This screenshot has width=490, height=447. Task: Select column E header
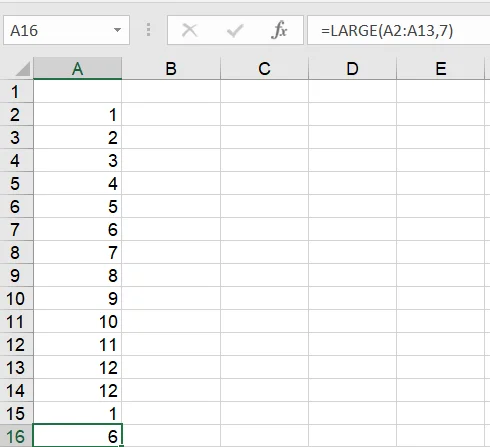441,69
